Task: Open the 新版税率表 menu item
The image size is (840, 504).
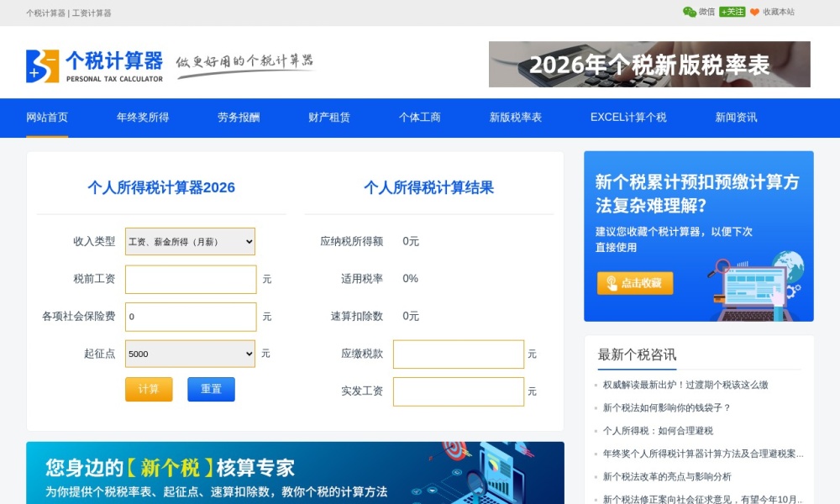Action: pos(515,118)
